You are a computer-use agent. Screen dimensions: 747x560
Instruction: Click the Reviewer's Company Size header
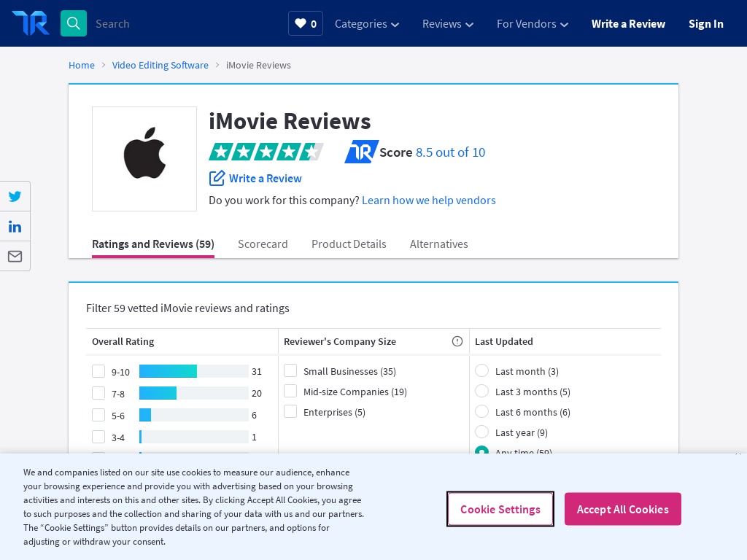(340, 341)
